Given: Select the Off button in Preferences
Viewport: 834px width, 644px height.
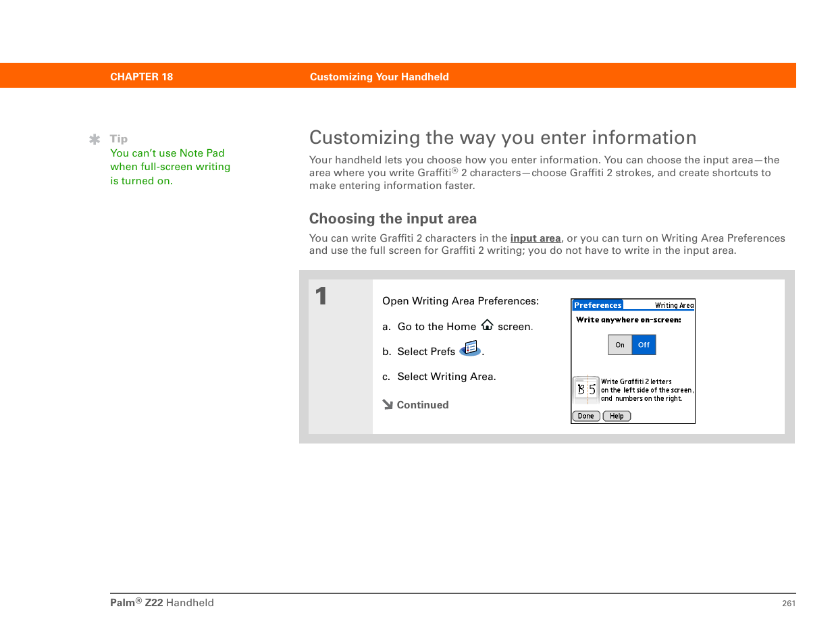Looking at the screenshot, I should [644, 345].
